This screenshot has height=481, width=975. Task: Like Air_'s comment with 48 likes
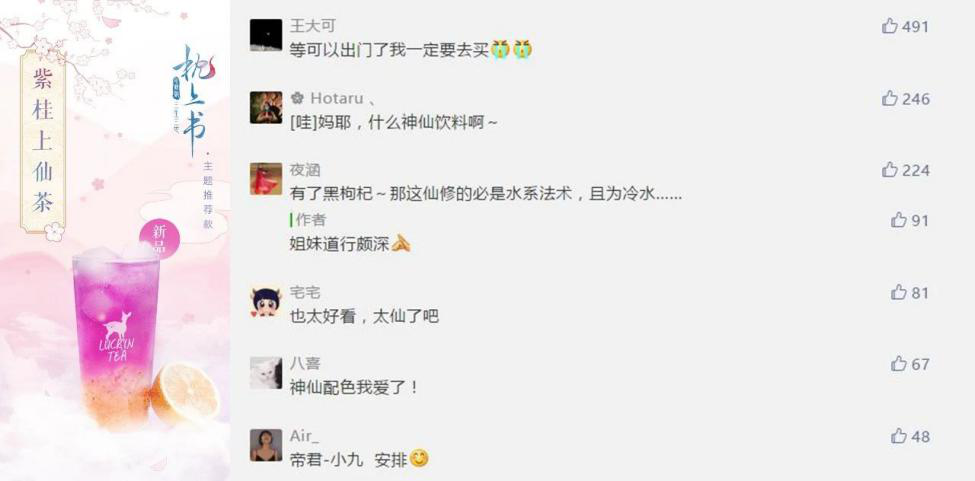(x=899, y=436)
